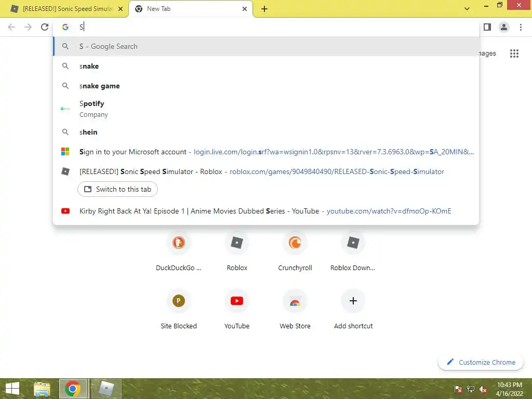
Task: Click the browser back arrow
Action: 11,27
